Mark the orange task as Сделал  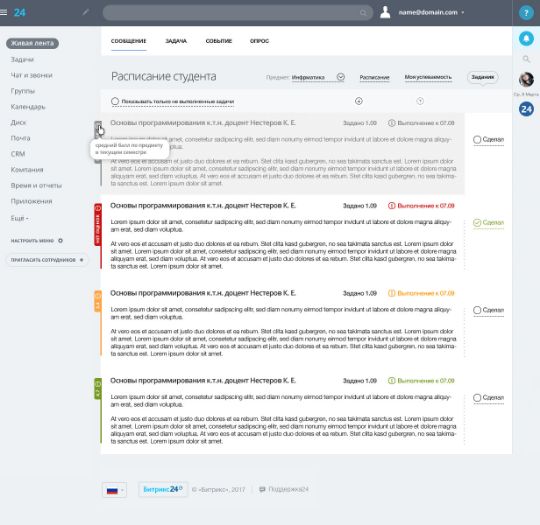(488, 310)
